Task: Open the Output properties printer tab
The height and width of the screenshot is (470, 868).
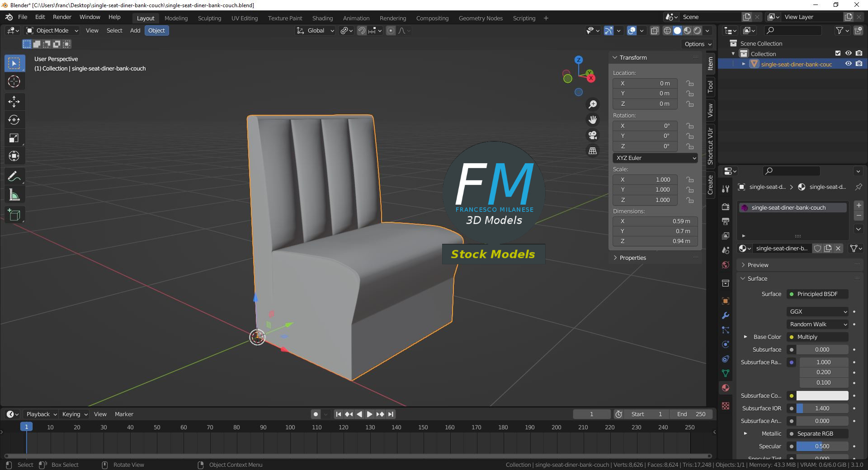Action: (x=726, y=221)
